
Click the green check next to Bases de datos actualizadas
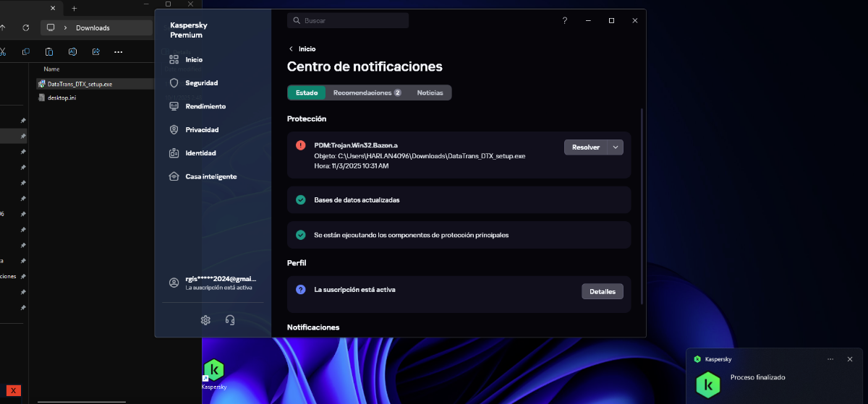[x=301, y=199]
